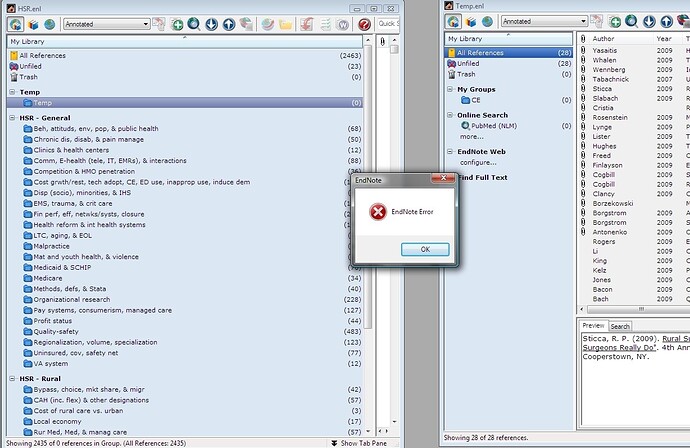This screenshot has width=690, height=448.
Task: Collapse the HSR - General group set
Action: pyautogui.click(x=12, y=118)
